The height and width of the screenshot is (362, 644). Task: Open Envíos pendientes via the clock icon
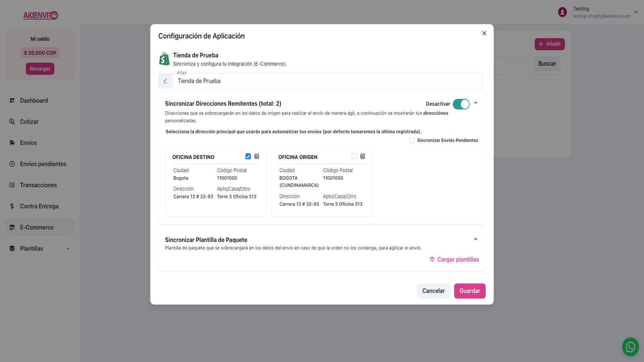coord(12,164)
